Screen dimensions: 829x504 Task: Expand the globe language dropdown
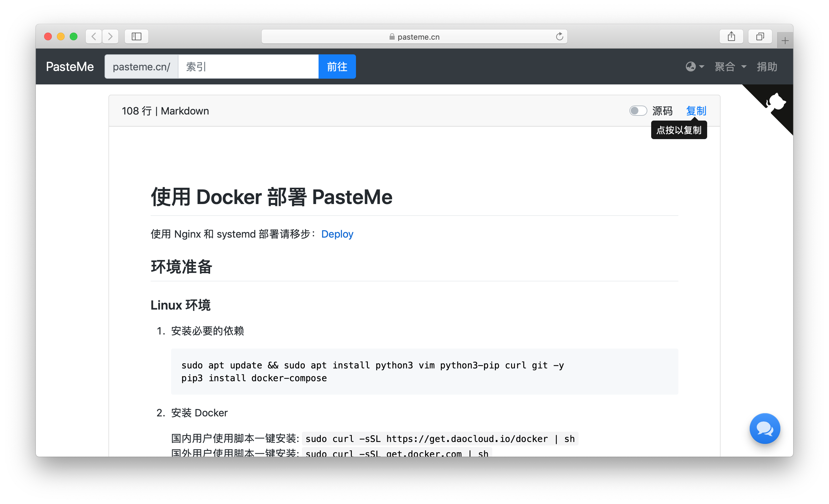tap(694, 67)
